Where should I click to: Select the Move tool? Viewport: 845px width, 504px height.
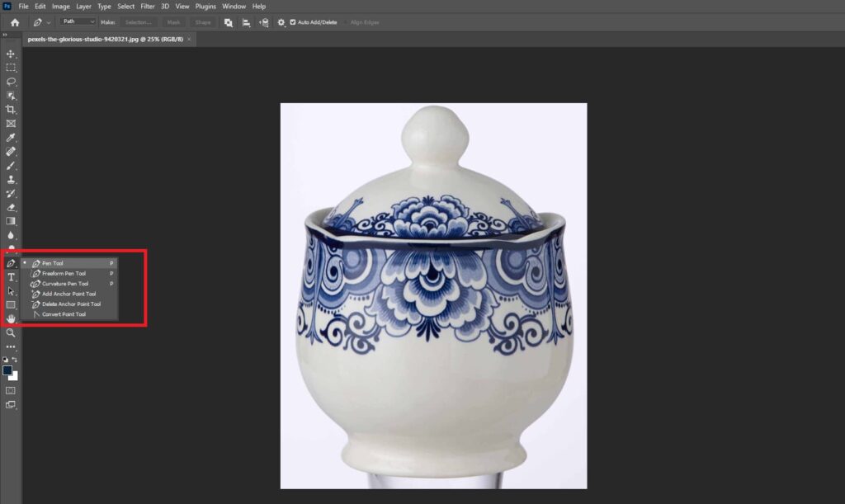[x=11, y=54]
